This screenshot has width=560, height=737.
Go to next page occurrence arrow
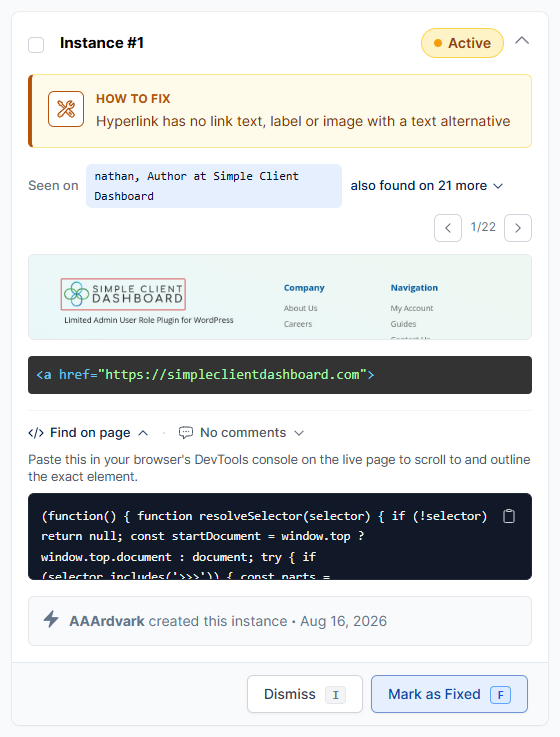pos(518,228)
